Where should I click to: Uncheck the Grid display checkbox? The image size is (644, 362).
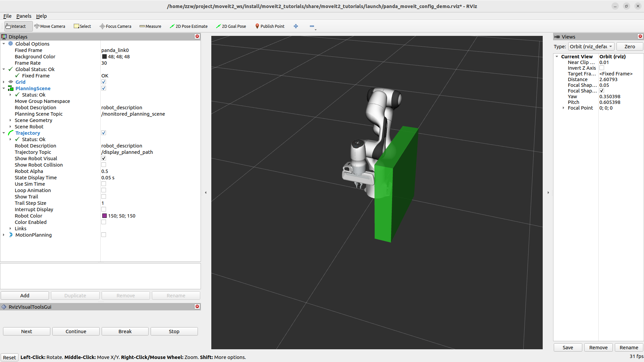coord(104,82)
